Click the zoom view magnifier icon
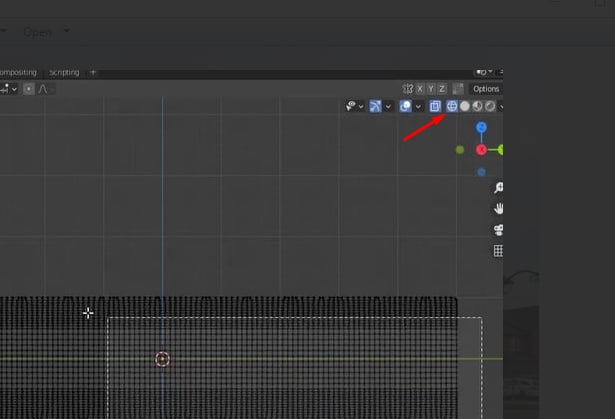615x419 pixels. pos(499,188)
